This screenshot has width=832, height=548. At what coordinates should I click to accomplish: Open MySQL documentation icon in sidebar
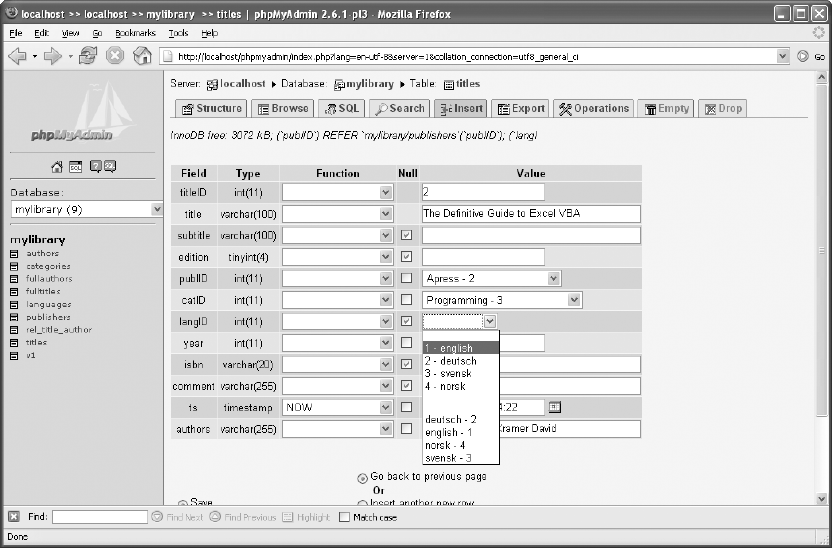pos(110,167)
